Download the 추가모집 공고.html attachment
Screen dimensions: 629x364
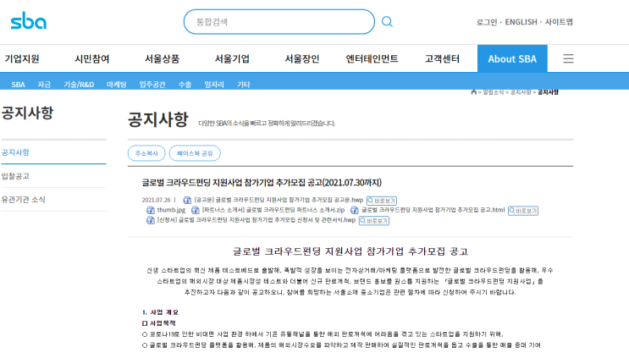click(433, 210)
